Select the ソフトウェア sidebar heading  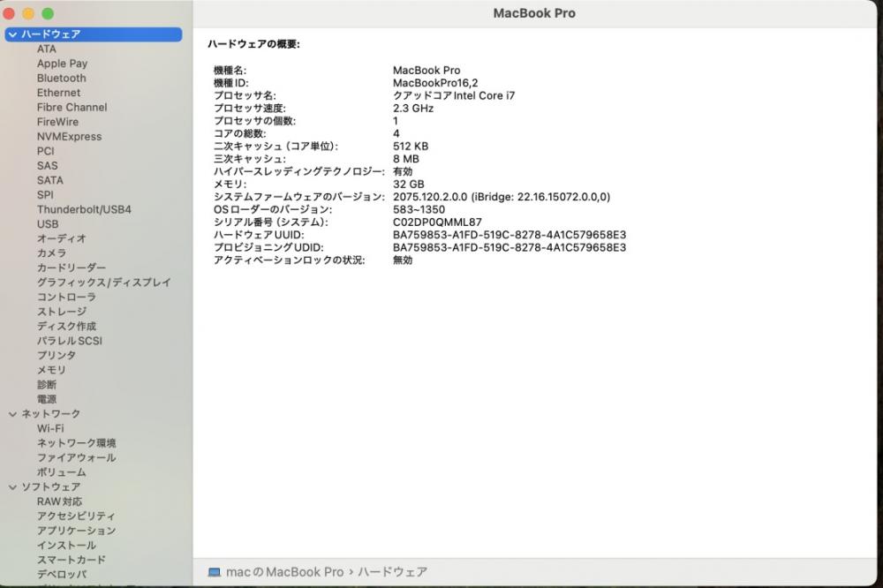point(50,487)
